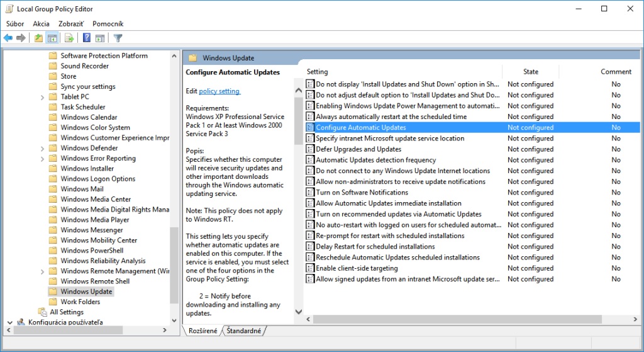Sort the list by State column header

pos(530,72)
